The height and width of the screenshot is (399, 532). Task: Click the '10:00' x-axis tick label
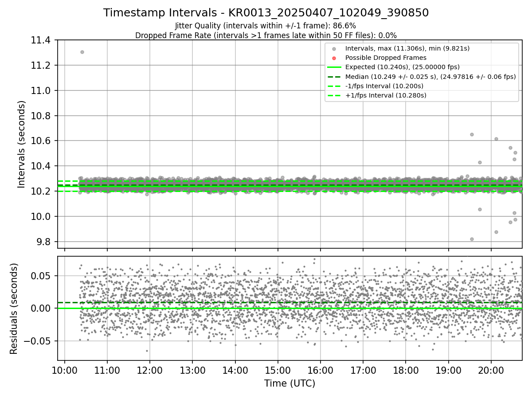point(65,370)
